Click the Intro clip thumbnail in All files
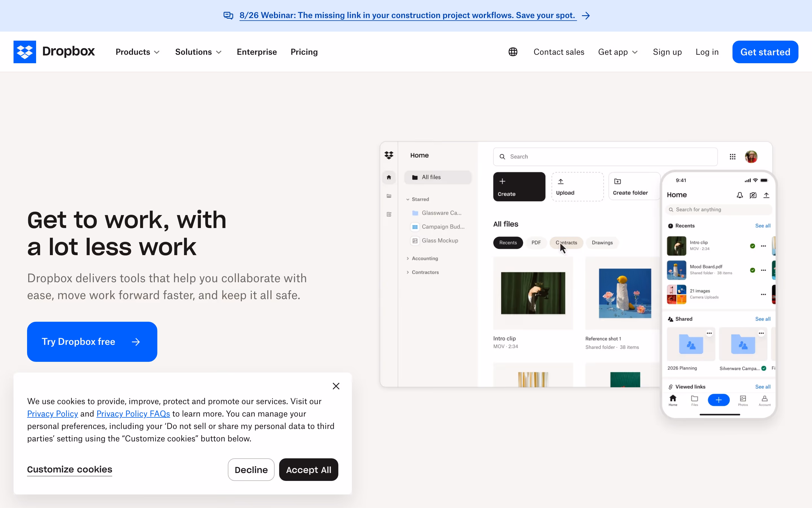The width and height of the screenshot is (812, 508). click(533, 293)
